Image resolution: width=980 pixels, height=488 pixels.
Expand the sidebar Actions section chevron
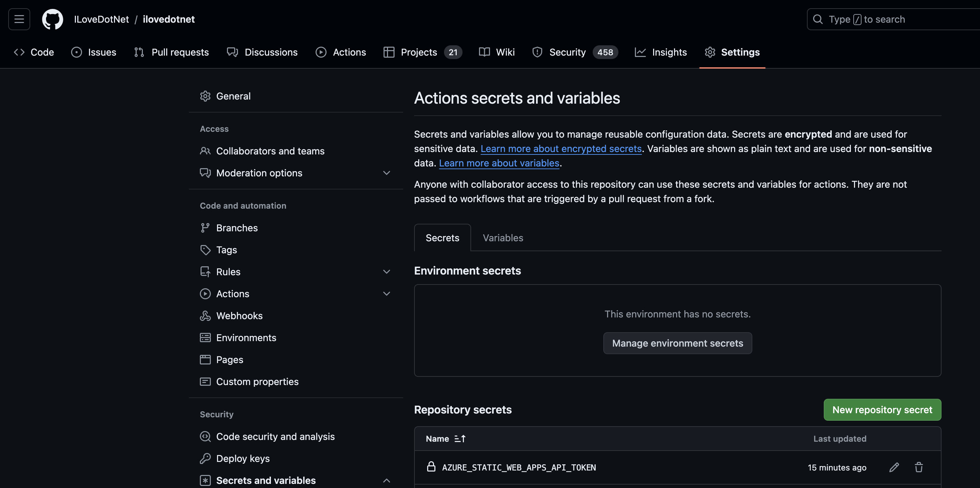click(x=387, y=294)
